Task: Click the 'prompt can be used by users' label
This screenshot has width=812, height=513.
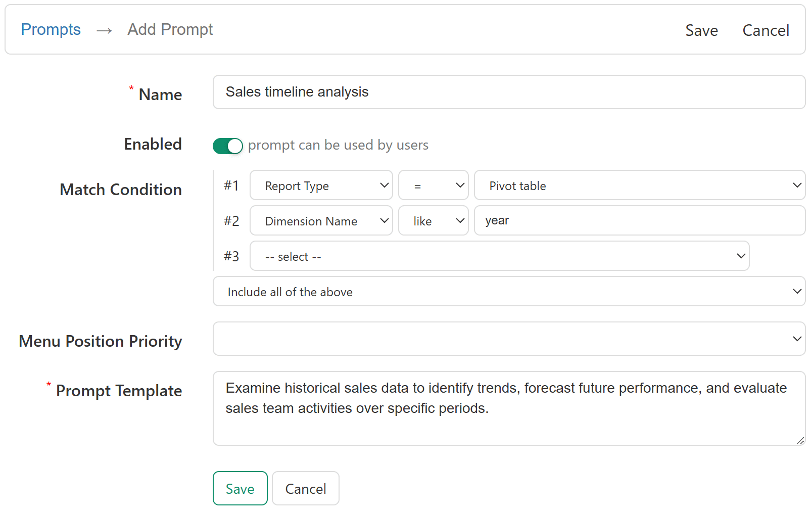Action: 338,146
